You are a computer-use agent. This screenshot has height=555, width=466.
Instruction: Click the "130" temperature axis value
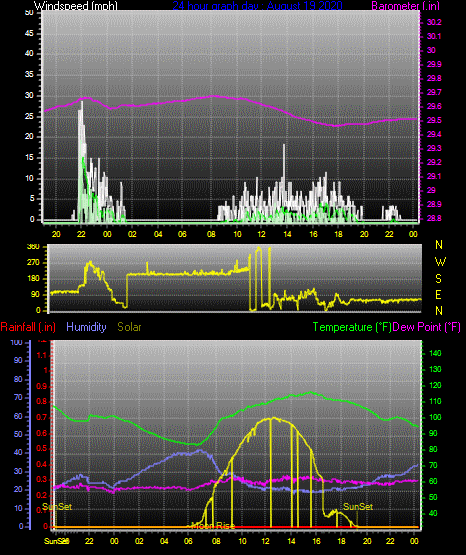tap(435, 369)
